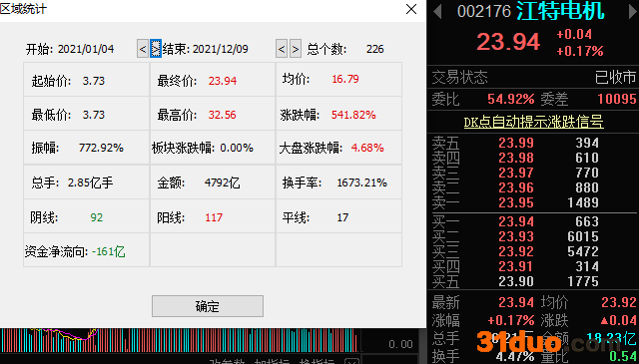Select stock code 002176
639x364 pixels.
coord(483,11)
